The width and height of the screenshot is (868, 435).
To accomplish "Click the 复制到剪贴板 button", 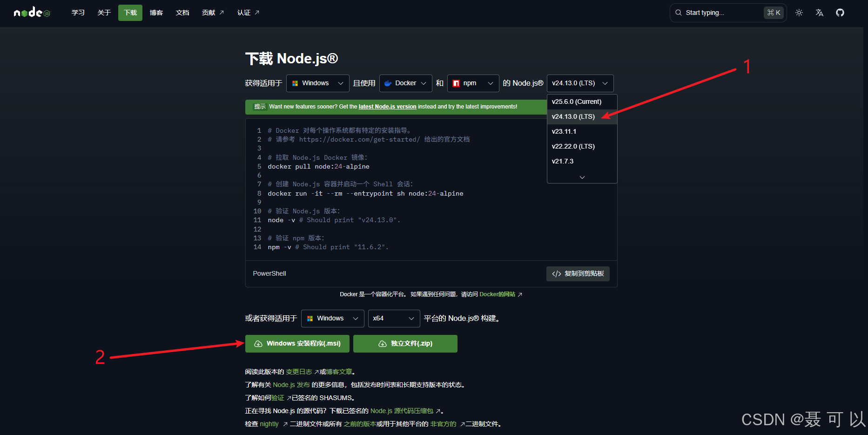I will pos(578,274).
